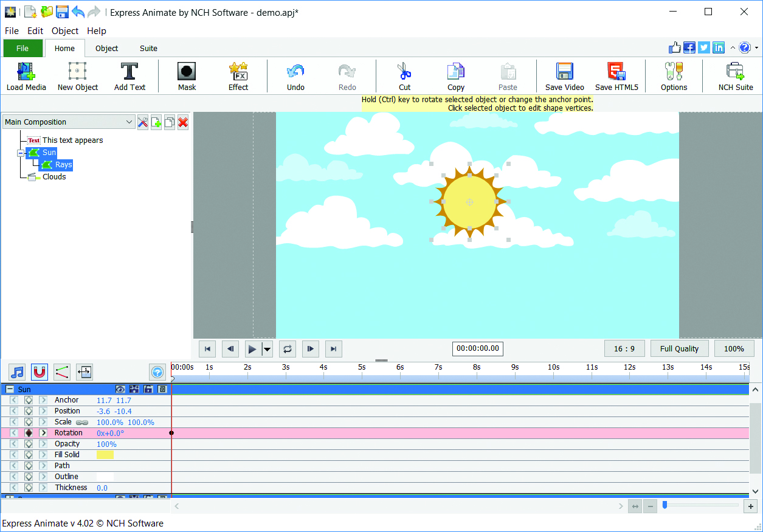The width and height of the screenshot is (763, 532).
Task: Click the 16 : 9 aspect ratio button
Action: 624,348
